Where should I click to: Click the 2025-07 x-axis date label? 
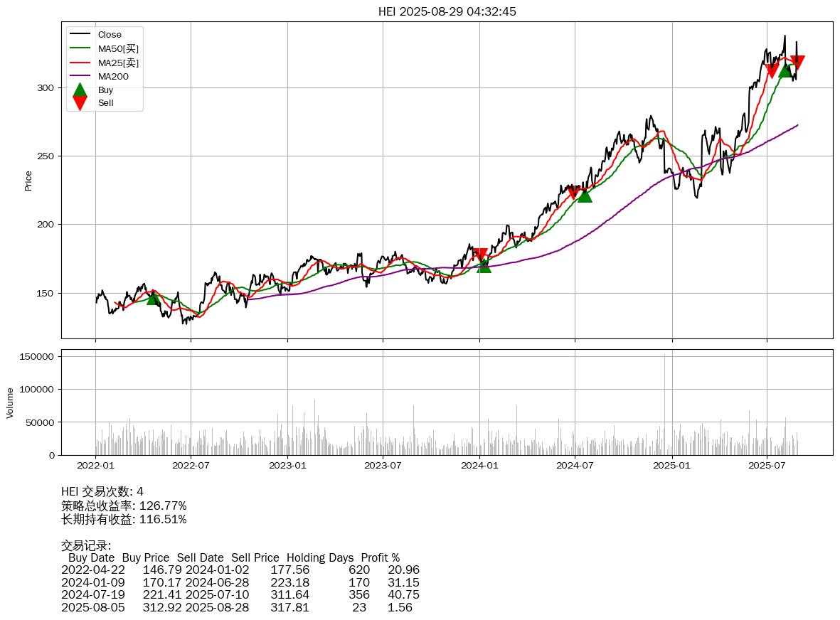point(767,466)
